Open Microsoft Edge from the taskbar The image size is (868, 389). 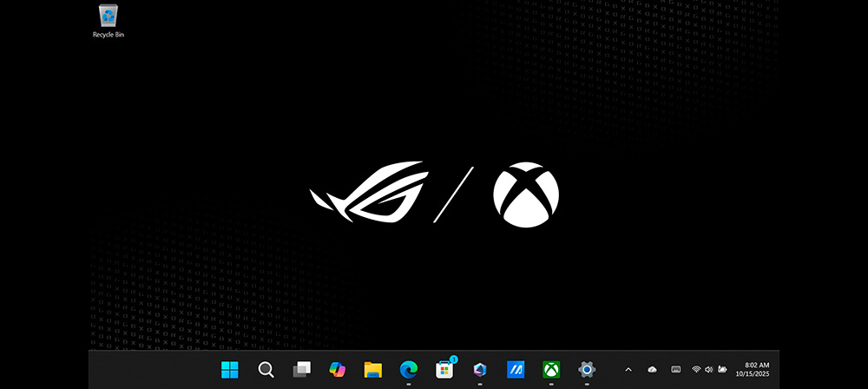tap(409, 369)
